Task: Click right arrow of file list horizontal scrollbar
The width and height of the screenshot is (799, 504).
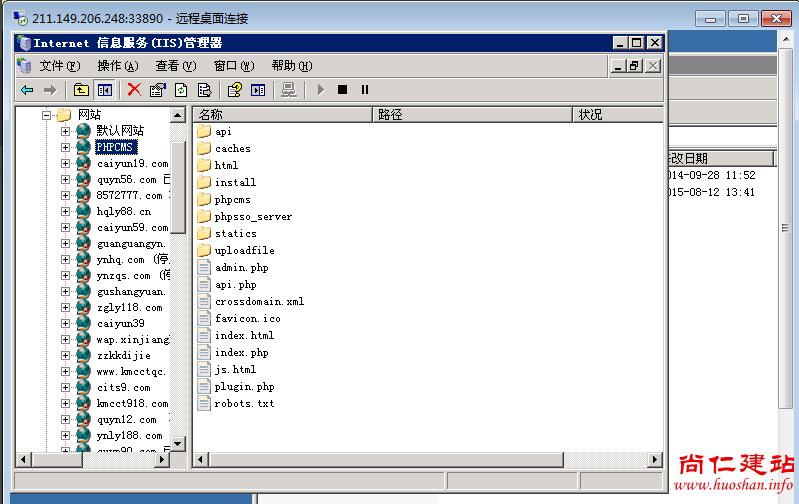Action: click(654, 459)
